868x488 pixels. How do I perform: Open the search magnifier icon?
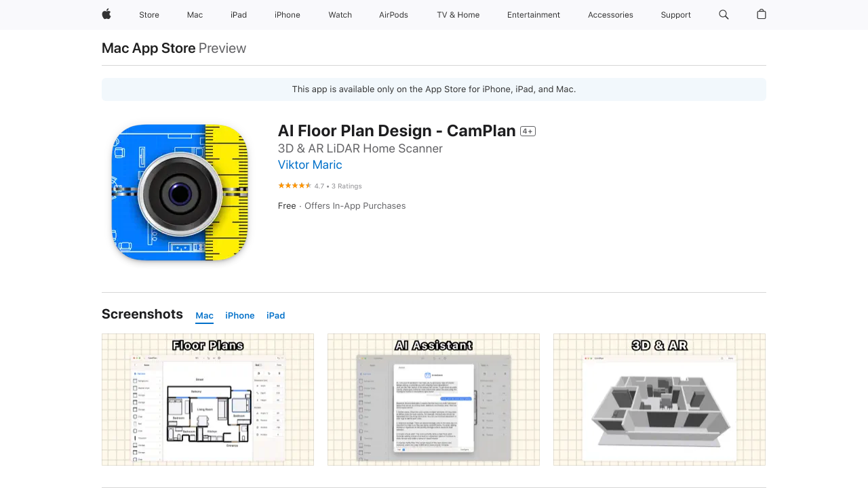724,14
